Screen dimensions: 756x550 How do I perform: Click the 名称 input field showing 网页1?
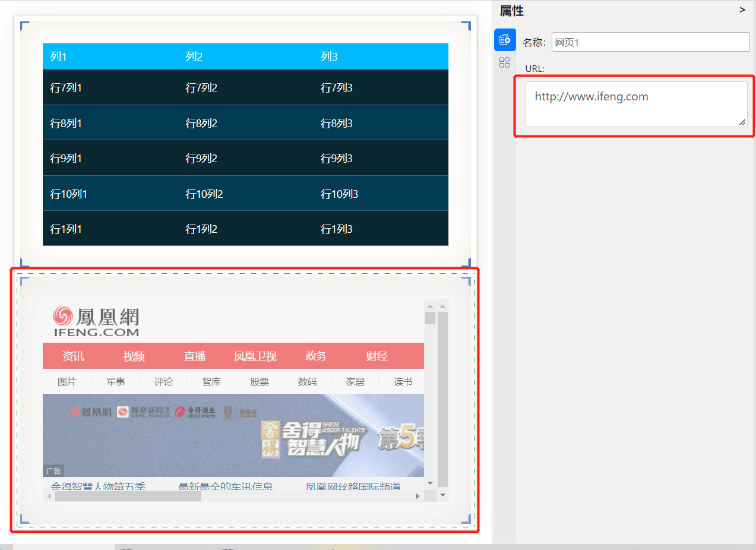tap(651, 42)
